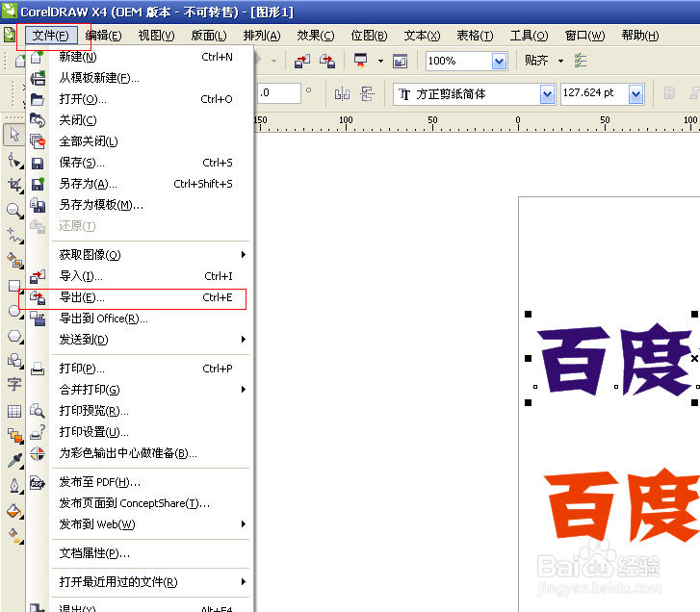Click the Welcome screen toolbar icon
Screen dimensions: 700x612
(400, 62)
